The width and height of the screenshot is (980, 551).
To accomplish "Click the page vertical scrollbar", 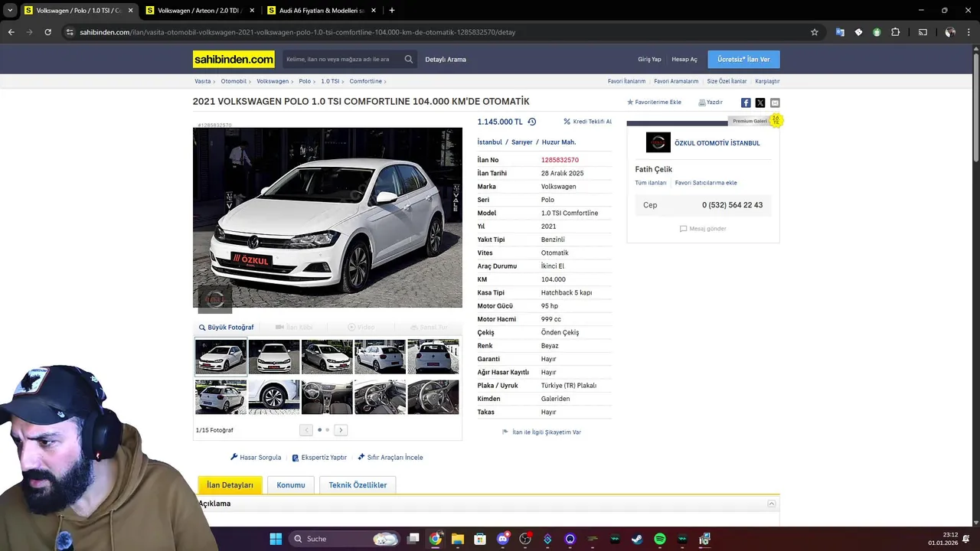I will 975,107.
